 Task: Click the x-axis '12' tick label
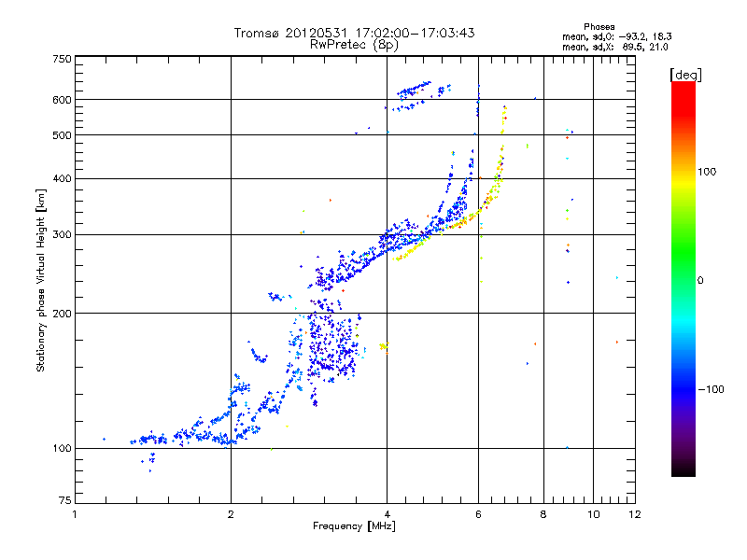[635, 514]
